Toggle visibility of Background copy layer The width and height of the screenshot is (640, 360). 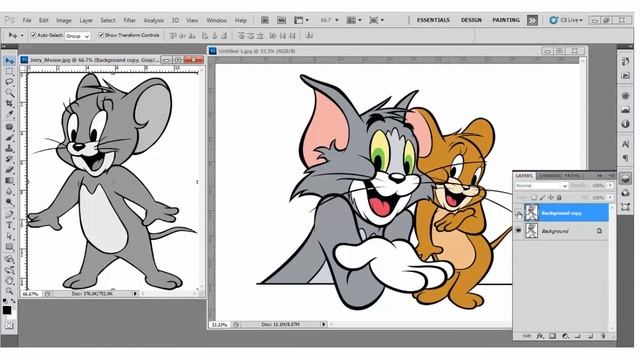click(x=519, y=213)
